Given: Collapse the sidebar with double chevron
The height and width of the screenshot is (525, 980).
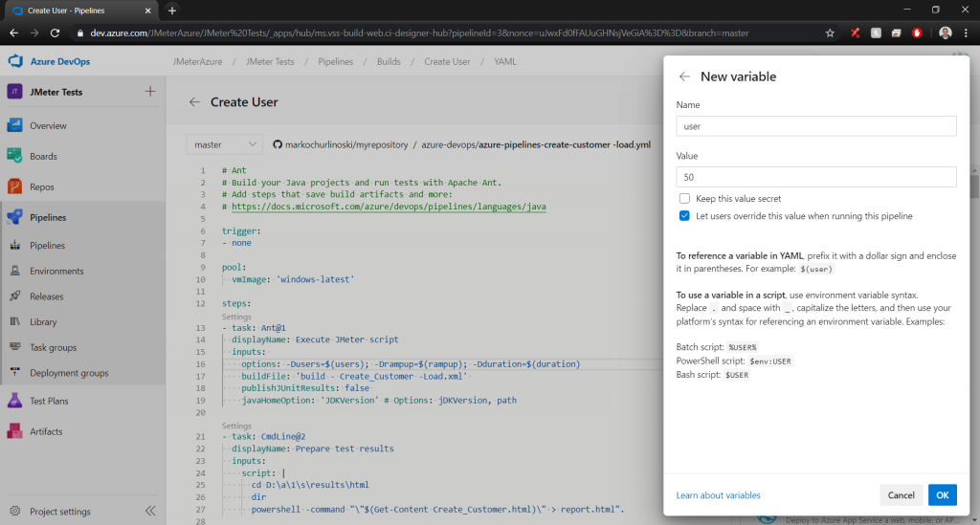Looking at the screenshot, I should pyautogui.click(x=150, y=511).
